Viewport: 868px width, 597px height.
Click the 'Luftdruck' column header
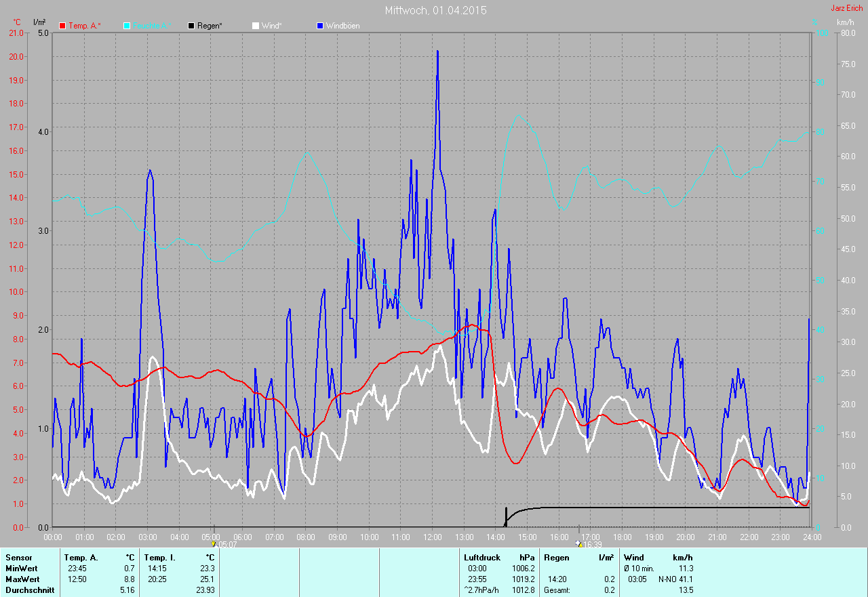[482, 558]
